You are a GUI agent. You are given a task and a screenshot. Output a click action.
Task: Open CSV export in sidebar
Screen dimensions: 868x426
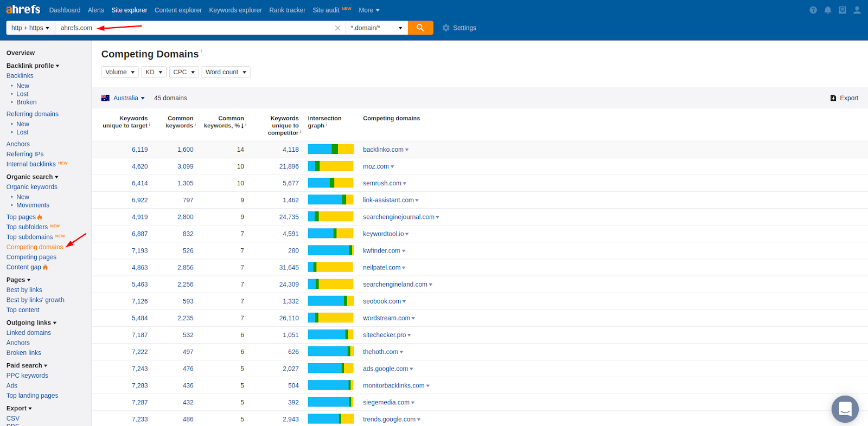[13, 418]
